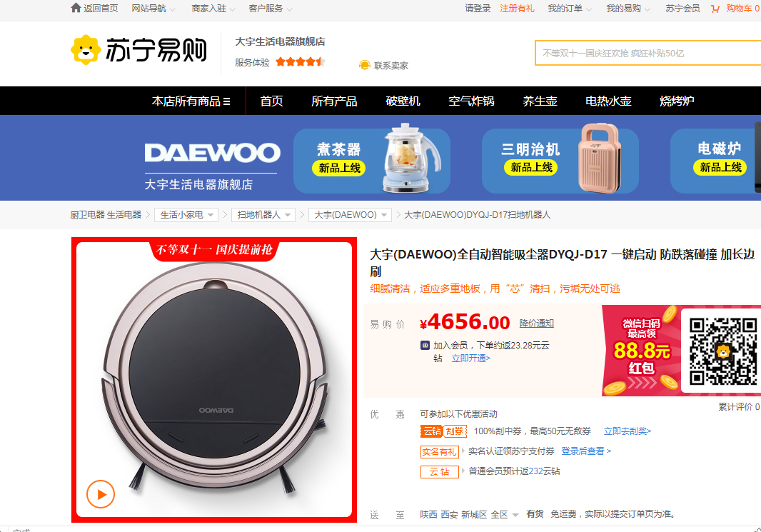Click the Suning lion logo
The width and height of the screenshot is (761, 532).
[86, 49]
